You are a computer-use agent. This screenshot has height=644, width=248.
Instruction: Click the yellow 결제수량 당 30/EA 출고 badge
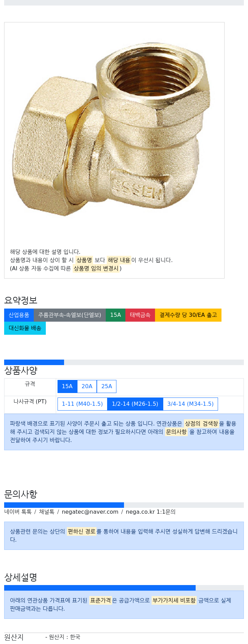(188, 315)
